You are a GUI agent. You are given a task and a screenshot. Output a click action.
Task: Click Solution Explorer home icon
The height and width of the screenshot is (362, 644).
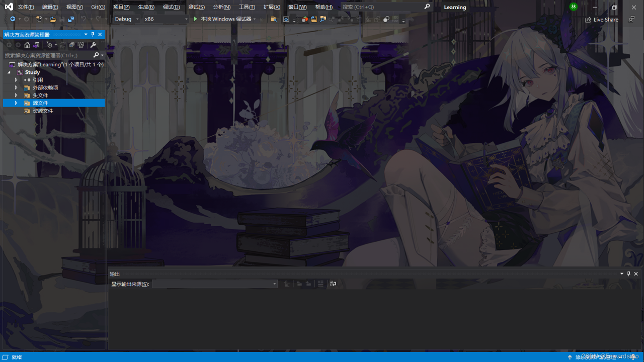tap(27, 45)
